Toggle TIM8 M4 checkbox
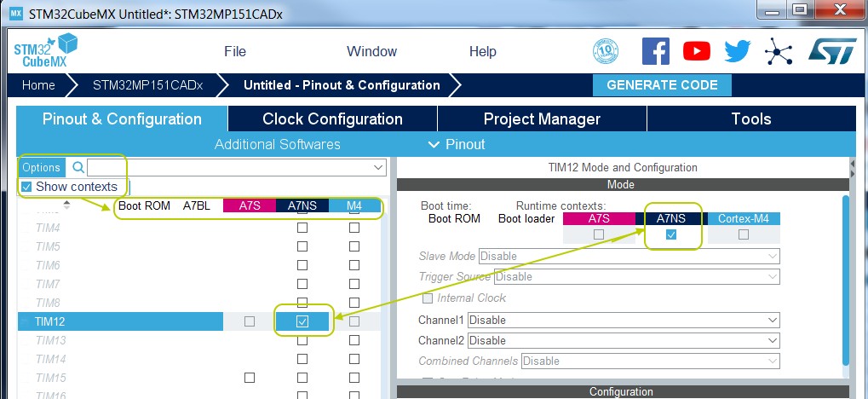This screenshot has width=868, height=399. (354, 304)
